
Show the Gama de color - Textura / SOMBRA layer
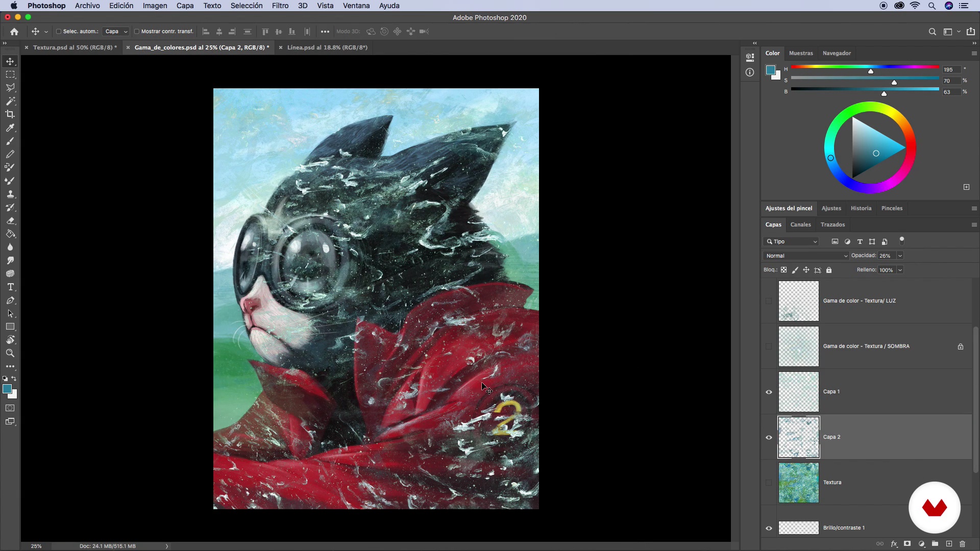pos(769,346)
